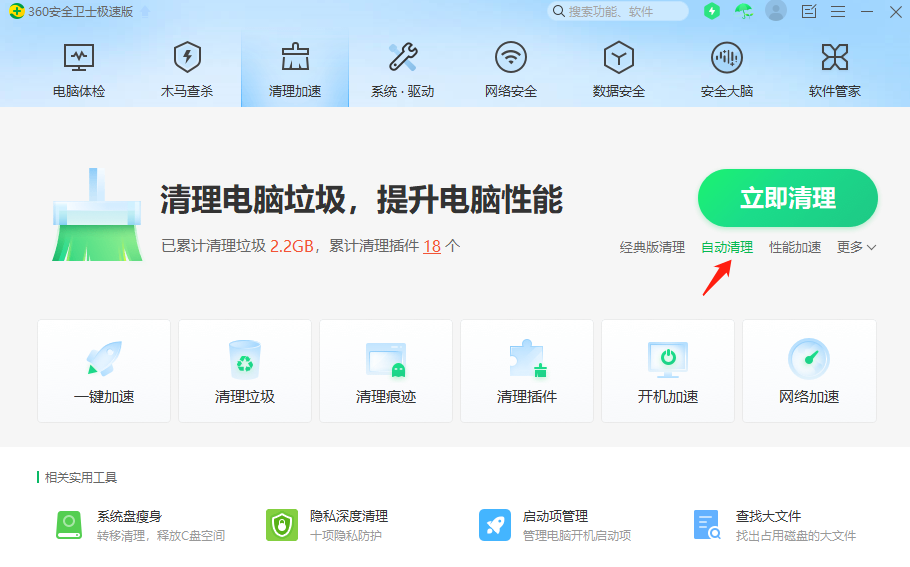Open the 安全大脑 sound-wave icon
The height and width of the screenshot is (567, 910).
[x=727, y=57]
